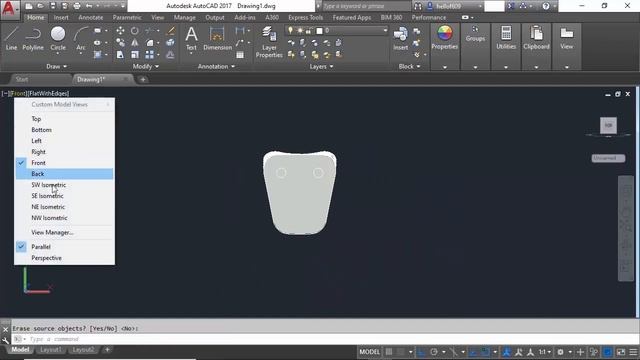This screenshot has width=640, height=360.
Task: Expand the Modify panel dropdown
Action: coord(146,66)
